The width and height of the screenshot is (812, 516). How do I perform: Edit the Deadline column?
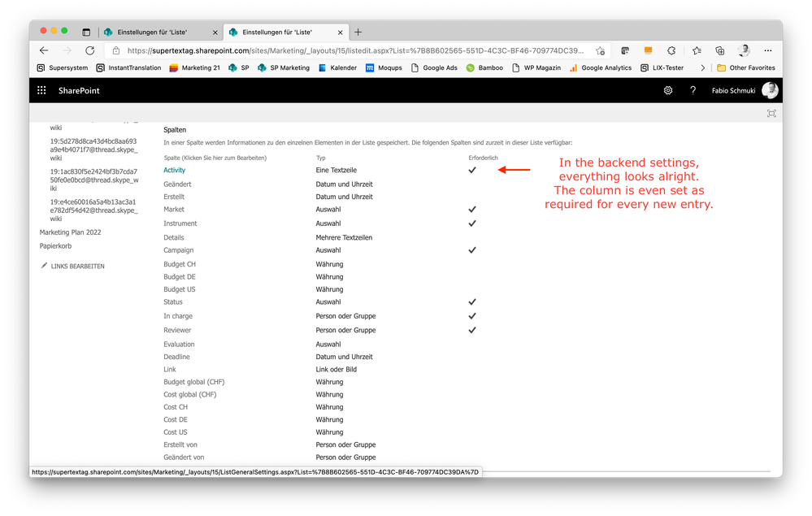tap(176, 357)
